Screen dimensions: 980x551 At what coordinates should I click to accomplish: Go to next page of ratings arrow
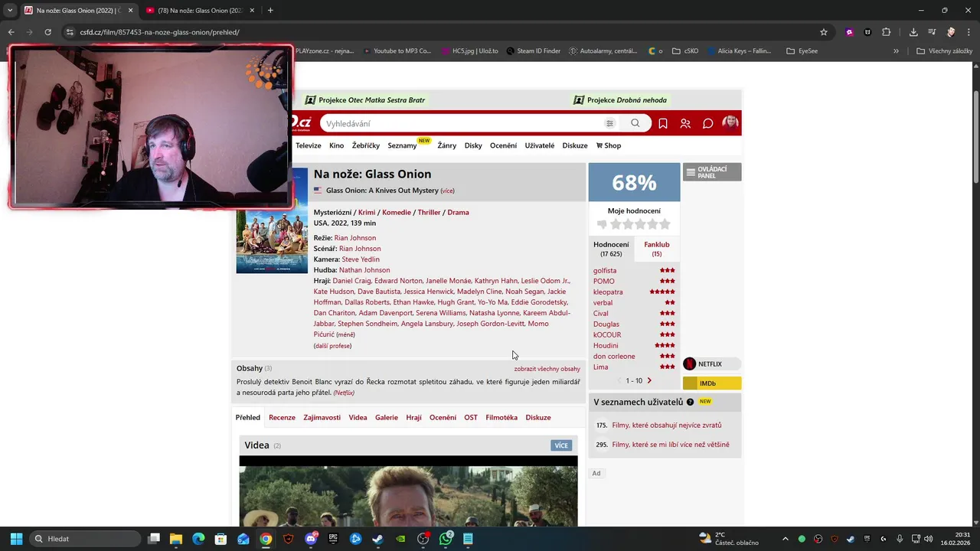(649, 380)
